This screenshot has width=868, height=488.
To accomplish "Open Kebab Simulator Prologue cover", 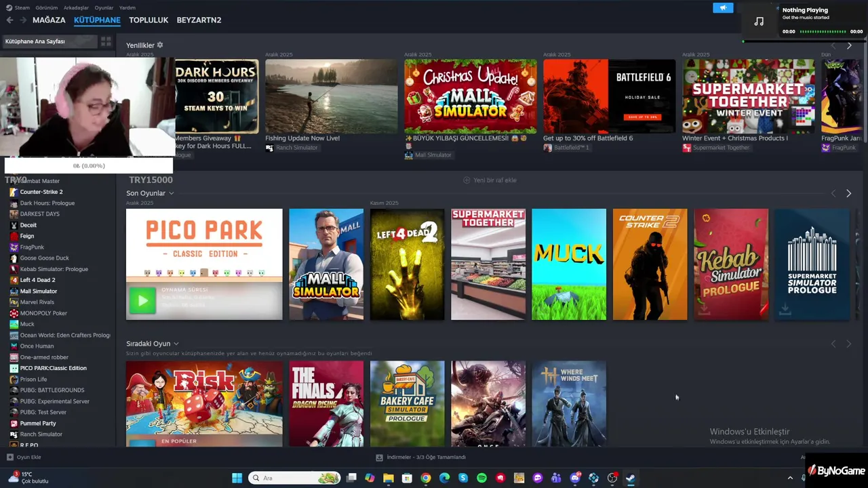I will [731, 264].
